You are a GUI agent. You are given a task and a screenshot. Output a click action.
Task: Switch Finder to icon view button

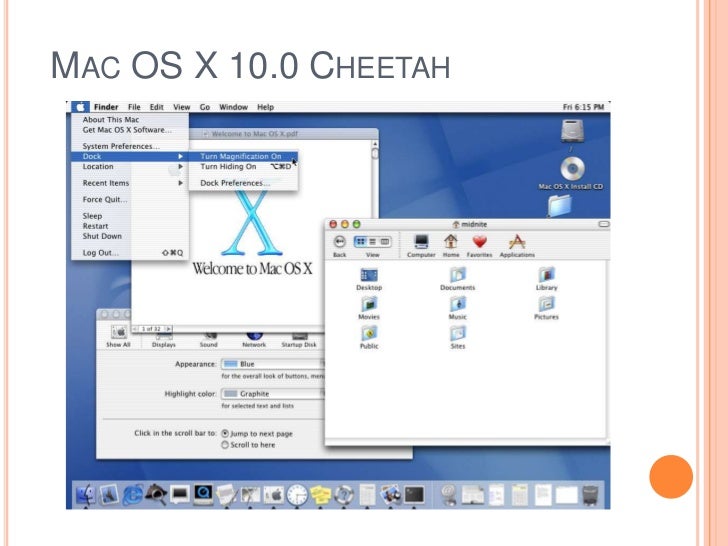pyautogui.click(x=360, y=241)
